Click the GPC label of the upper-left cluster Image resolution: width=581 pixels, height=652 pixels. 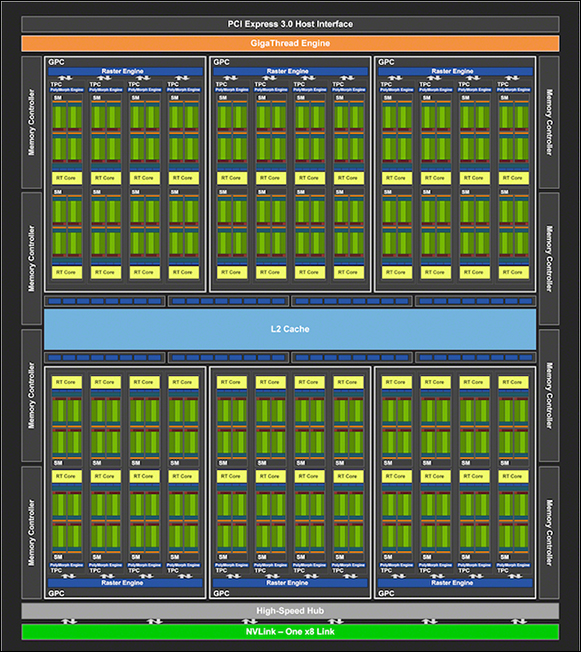click(x=56, y=62)
